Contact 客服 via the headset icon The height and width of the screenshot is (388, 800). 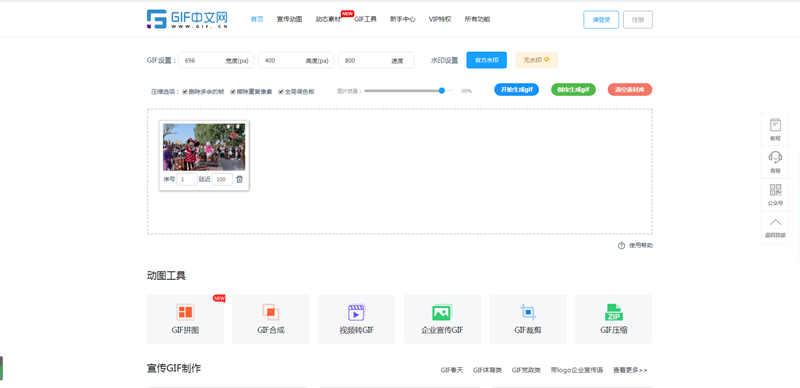click(x=775, y=157)
